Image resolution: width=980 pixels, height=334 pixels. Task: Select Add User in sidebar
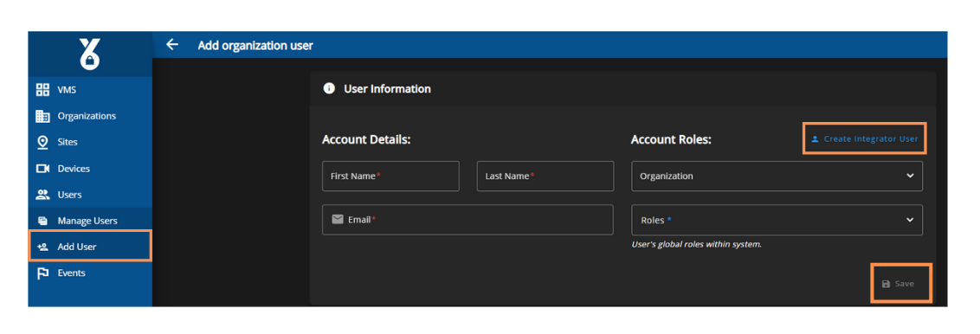(x=90, y=247)
